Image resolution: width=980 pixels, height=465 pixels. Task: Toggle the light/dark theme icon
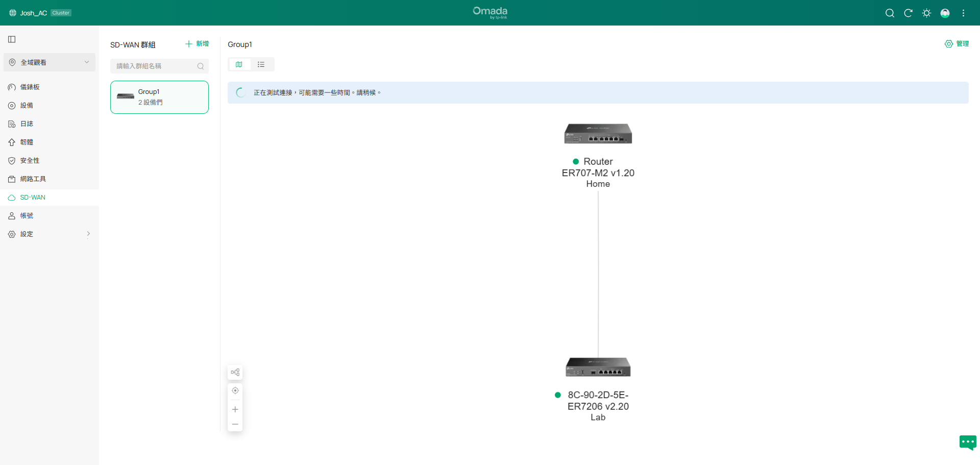926,13
